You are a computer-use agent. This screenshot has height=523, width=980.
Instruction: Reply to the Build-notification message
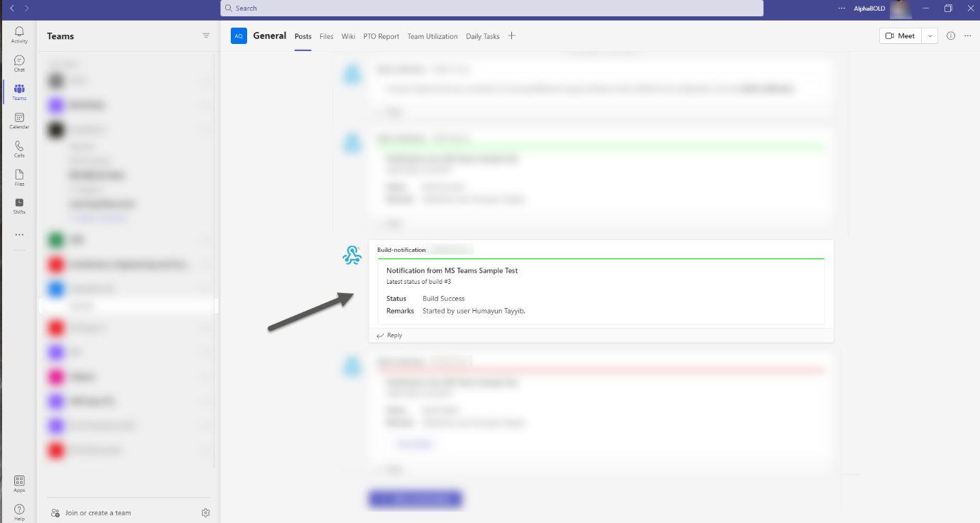(393, 335)
